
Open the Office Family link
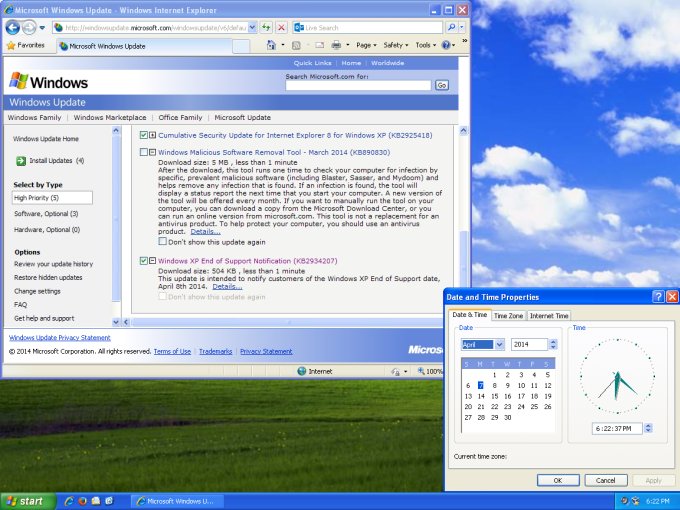(180, 118)
